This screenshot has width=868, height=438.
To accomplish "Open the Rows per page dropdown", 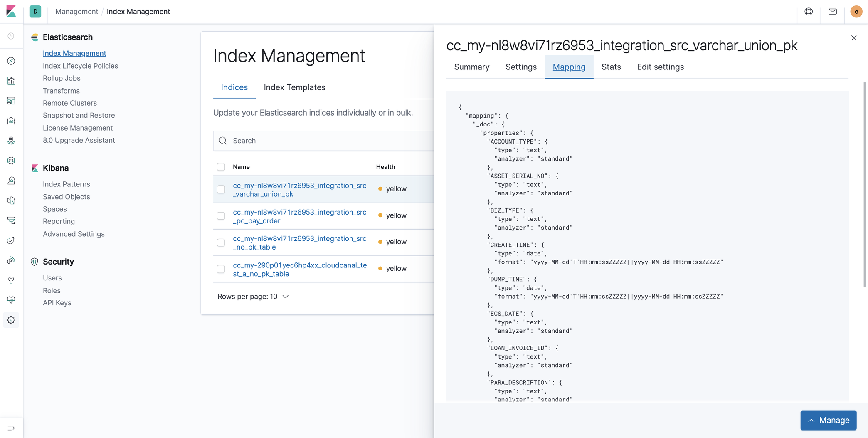I will (x=253, y=297).
